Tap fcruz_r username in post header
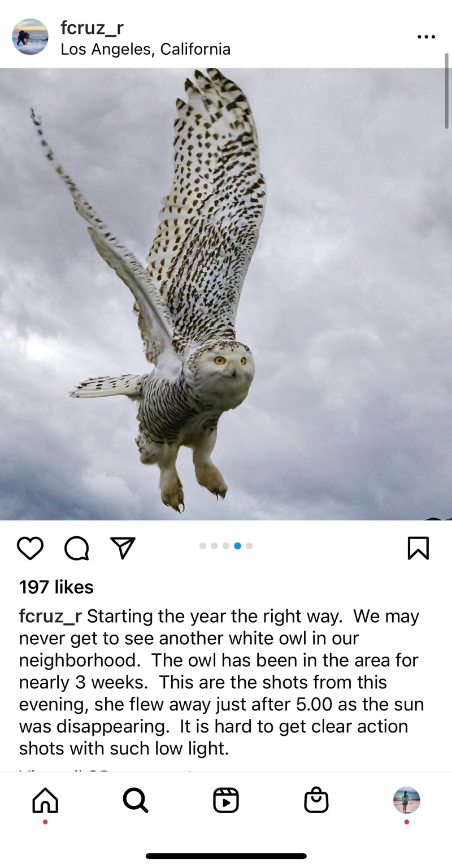This screenshot has width=452, height=868. pyautogui.click(x=92, y=28)
